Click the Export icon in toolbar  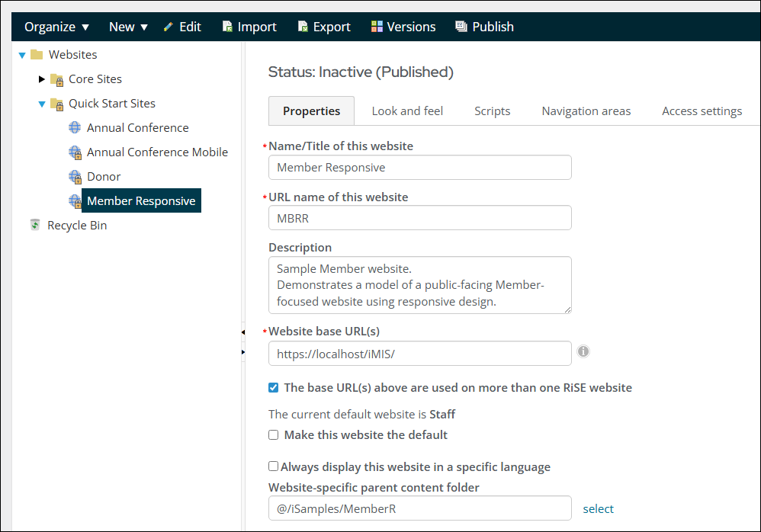(303, 26)
